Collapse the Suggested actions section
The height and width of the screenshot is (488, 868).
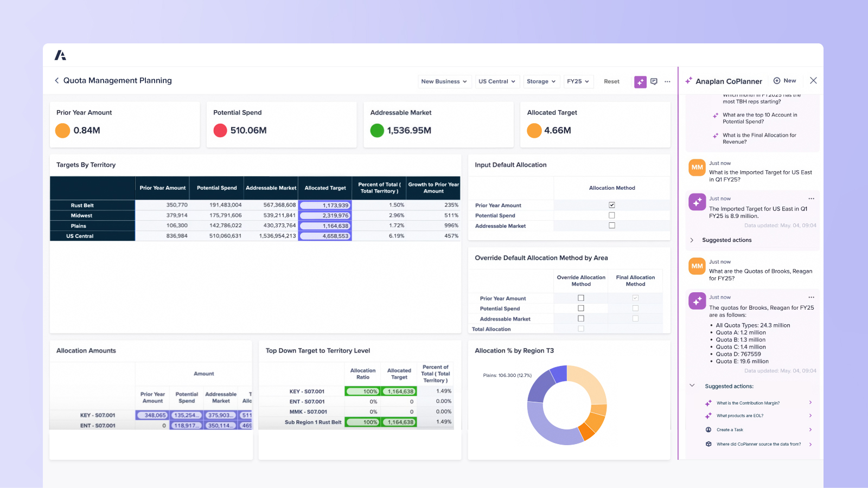click(x=692, y=386)
